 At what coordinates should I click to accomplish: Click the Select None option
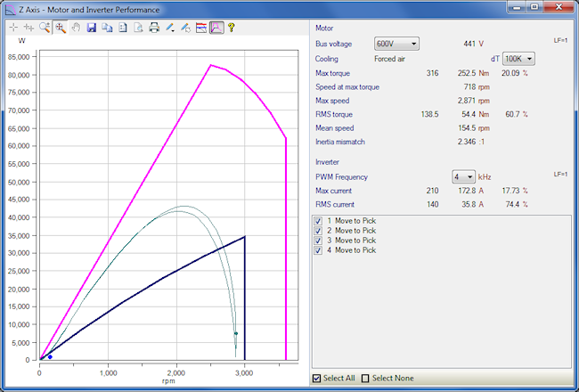point(366,379)
